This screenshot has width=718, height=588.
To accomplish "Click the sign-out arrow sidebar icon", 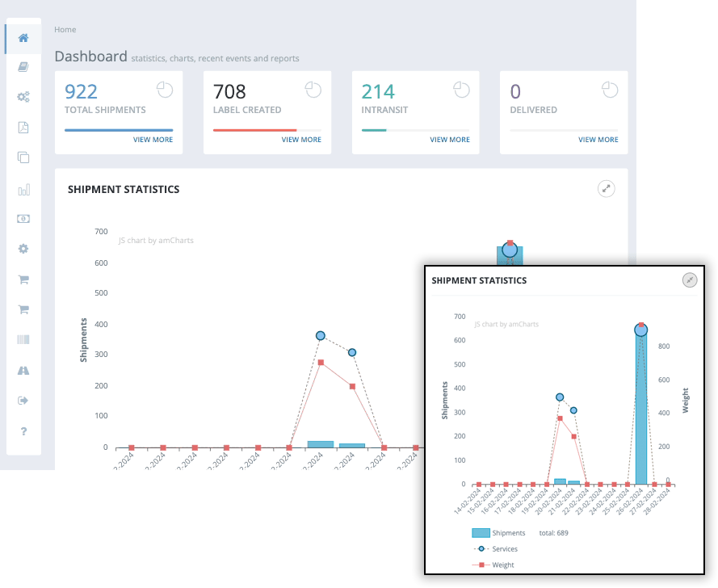I will 23,401.
